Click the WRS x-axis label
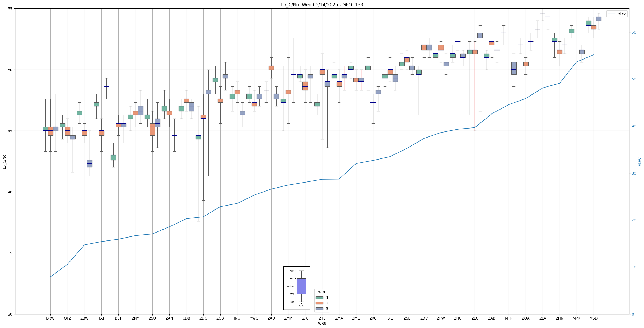 click(x=322, y=324)
